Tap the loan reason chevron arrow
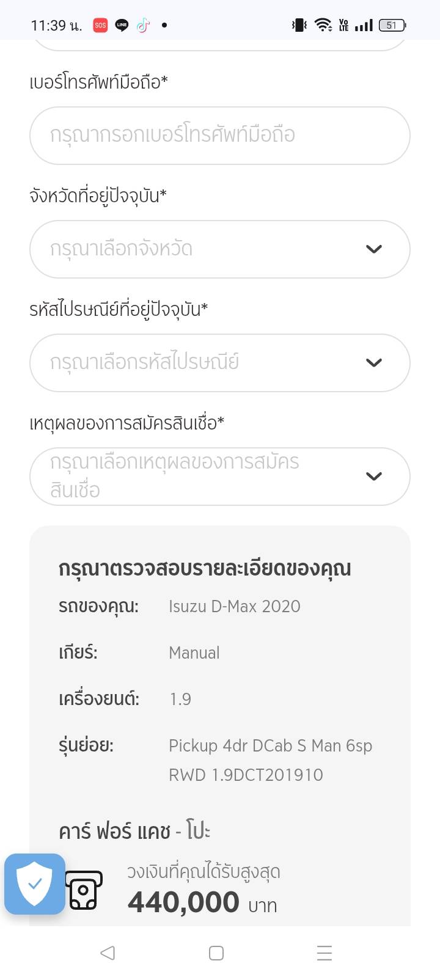Screen dimensions: 440x980 (373, 477)
